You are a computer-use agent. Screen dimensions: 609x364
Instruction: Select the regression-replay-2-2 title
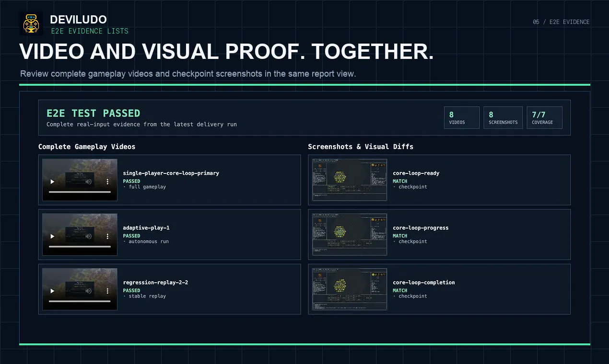click(x=155, y=283)
